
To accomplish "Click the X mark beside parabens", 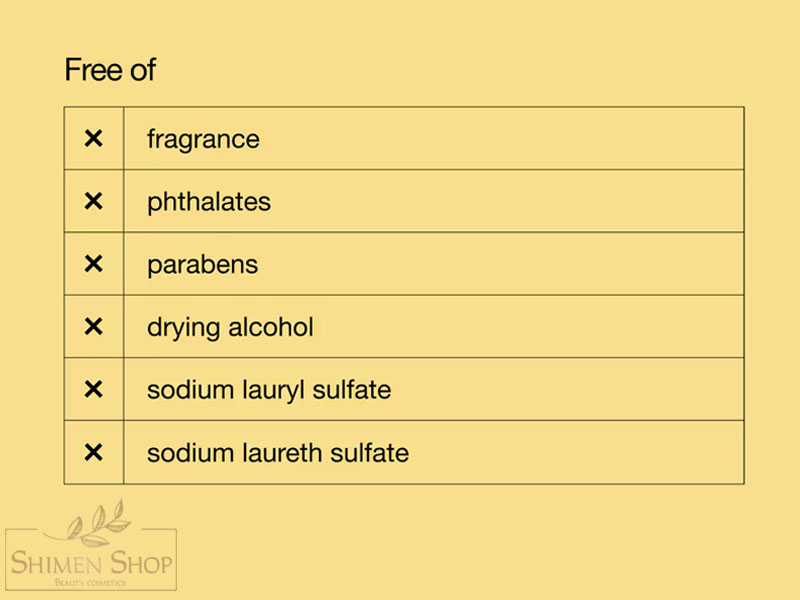I will point(93,264).
